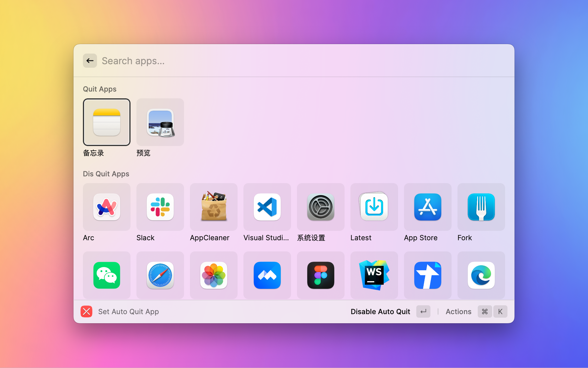Pick the Figma app icon
588x368 pixels.
click(321, 275)
